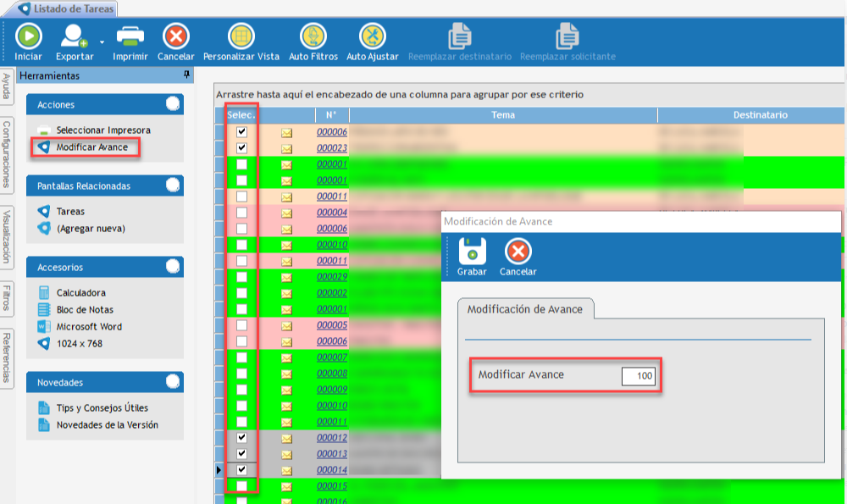The image size is (847, 504).
Task: Uncheck the checkbox for task 000006
Action: 242,132
